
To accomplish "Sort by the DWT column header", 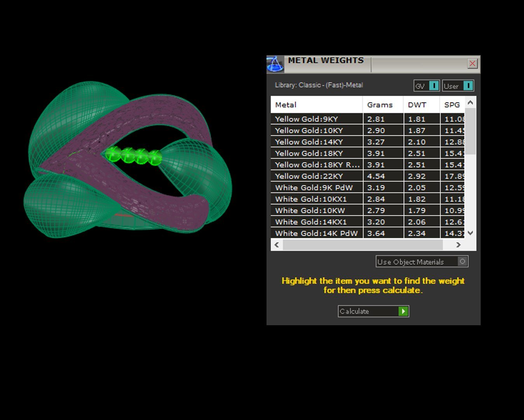I will [x=421, y=105].
